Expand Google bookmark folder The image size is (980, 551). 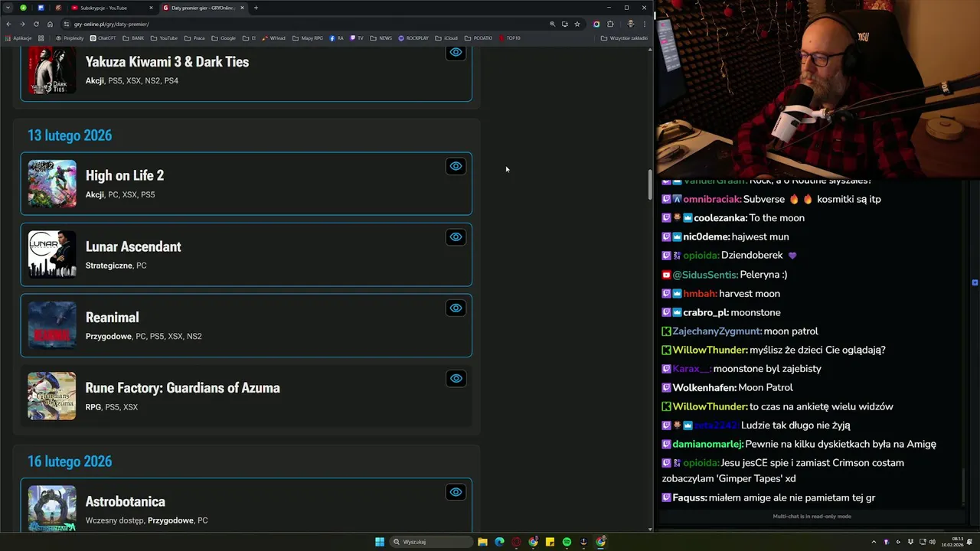coord(224,38)
